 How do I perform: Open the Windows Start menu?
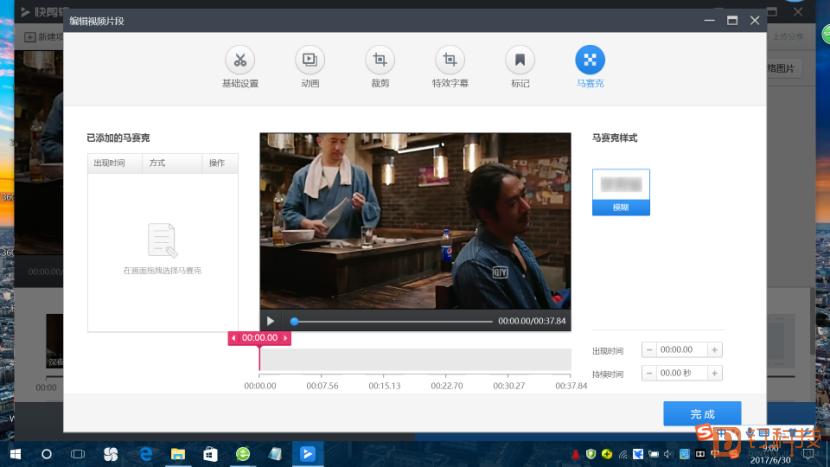tap(15, 454)
